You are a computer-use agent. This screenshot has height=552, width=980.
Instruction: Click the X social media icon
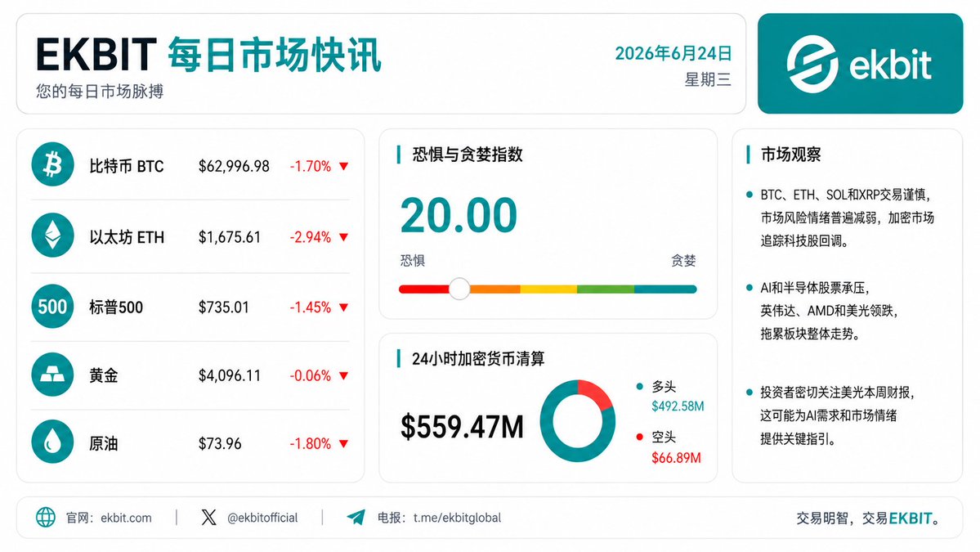point(209,517)
